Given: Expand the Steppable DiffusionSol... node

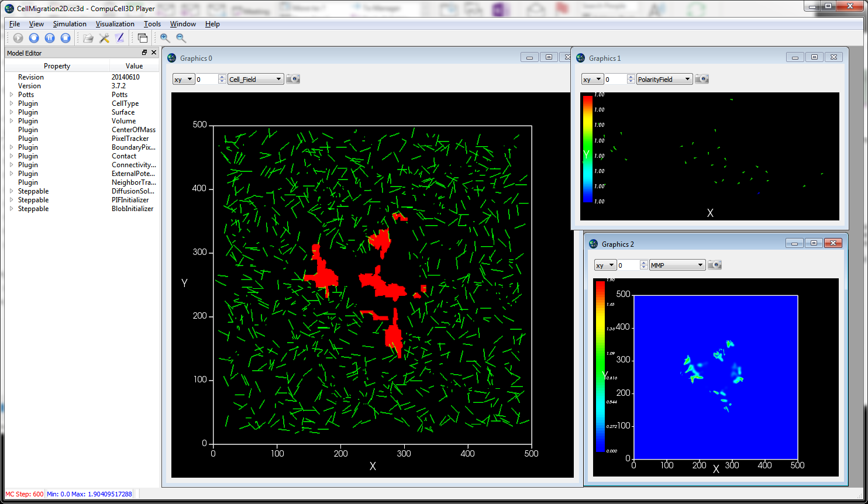Looking at the screenshot, I should 11,191.
